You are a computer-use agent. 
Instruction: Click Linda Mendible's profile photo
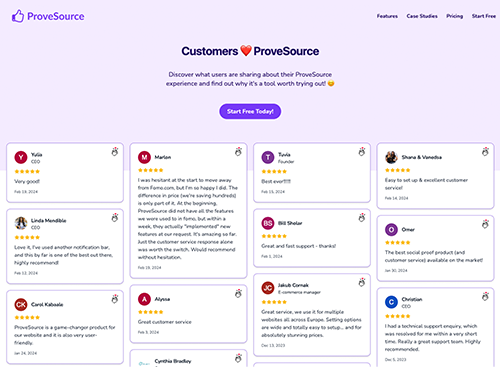coord(21,223)
